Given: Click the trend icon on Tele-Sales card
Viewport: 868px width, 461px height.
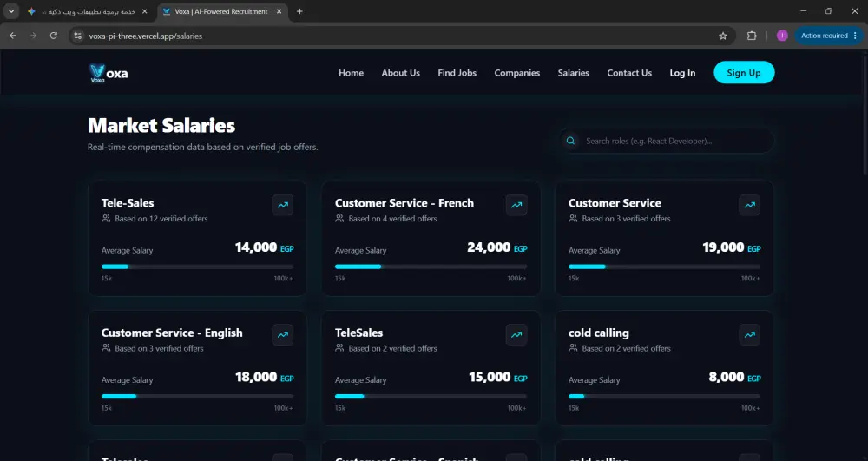Looking at the screenshot, I should pyautogui.click(x=282, y=205).
